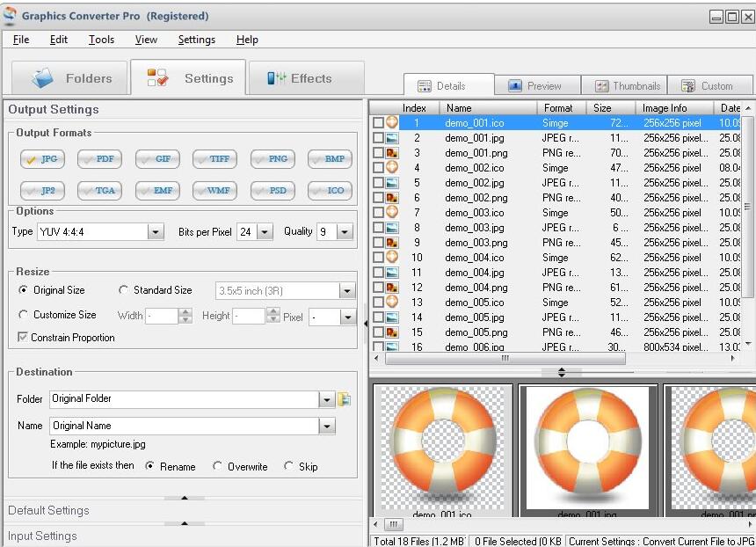Open the File menu
This screenshot has width=756, height=547.
pyautogui.click(x=21, y=40)
